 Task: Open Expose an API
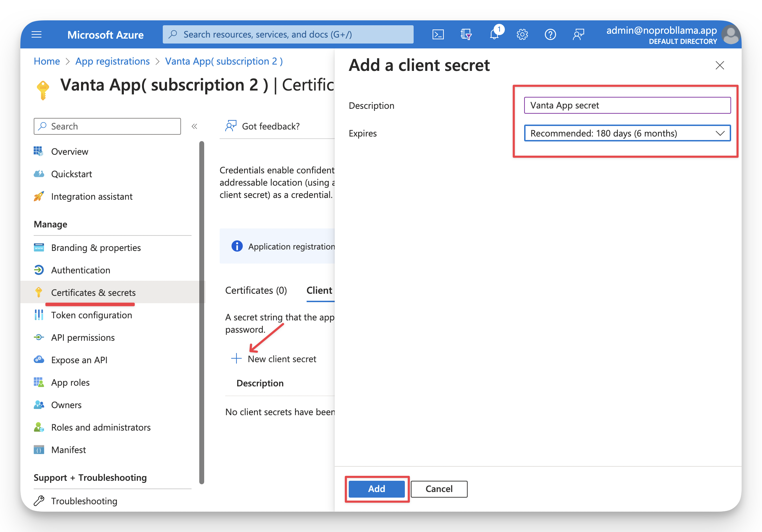[79, 360]
